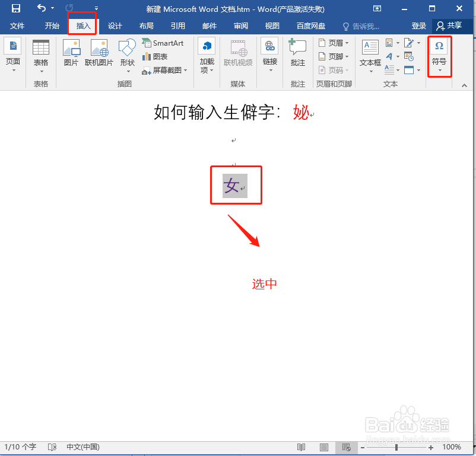Click the zoom slider handle
Image resolution: width=476 pixels, height=456 pixels.
pos(396,448)
